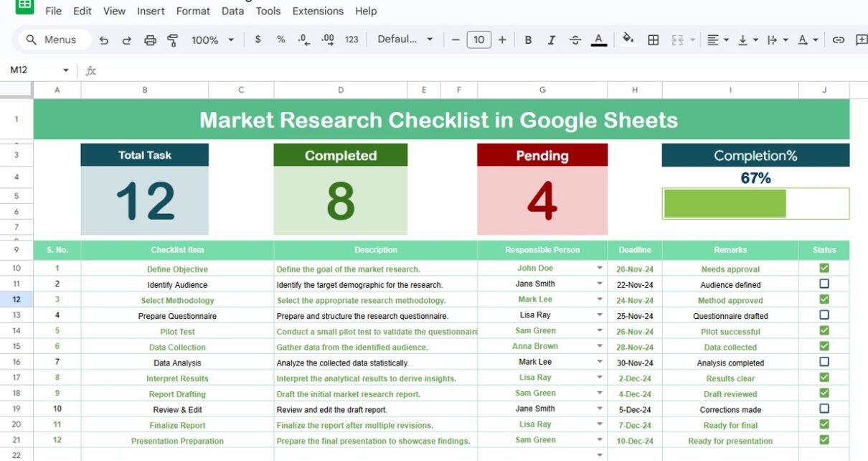
Task: Uncheck status for Pilot Test
Action: coord(824,330)
